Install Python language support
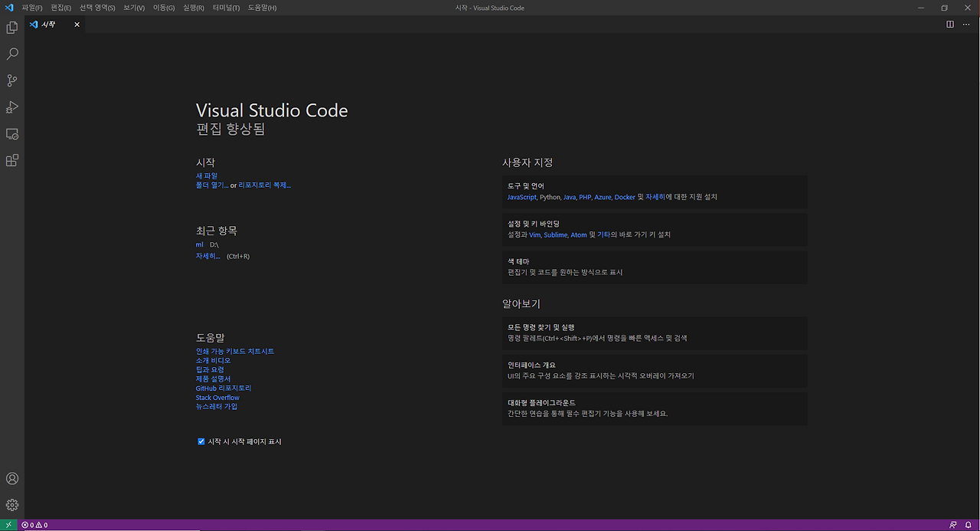The height and width of the screenshot is (531, 980). coord(550,197)
